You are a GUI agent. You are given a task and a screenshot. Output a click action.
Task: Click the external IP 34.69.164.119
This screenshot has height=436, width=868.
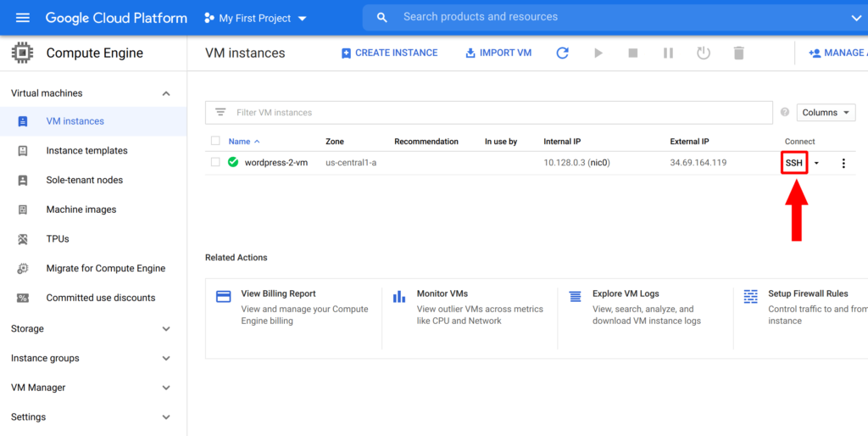tap(698, 163)
